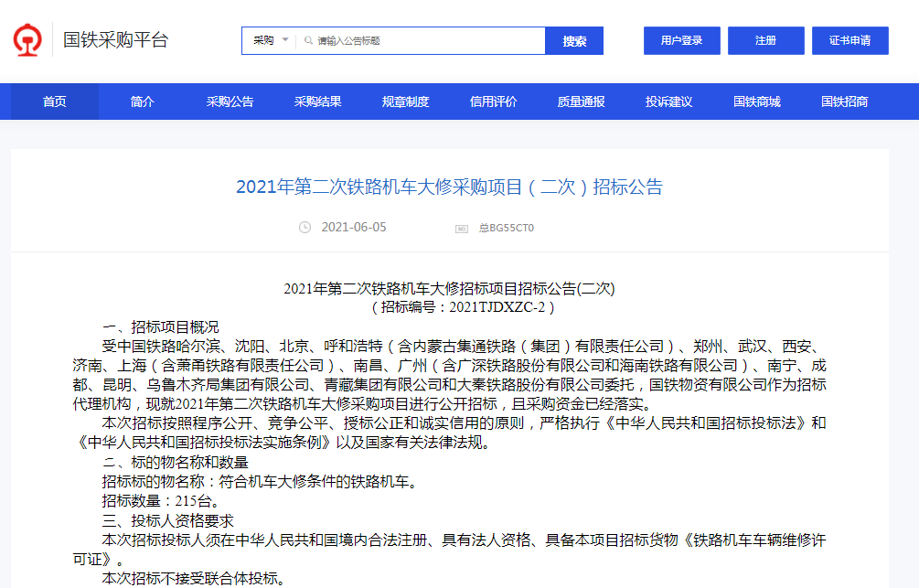Screen dimensions: 919x588
Task: Select 采购结果 in navigation bar
Action: click(x=318, y=102)
